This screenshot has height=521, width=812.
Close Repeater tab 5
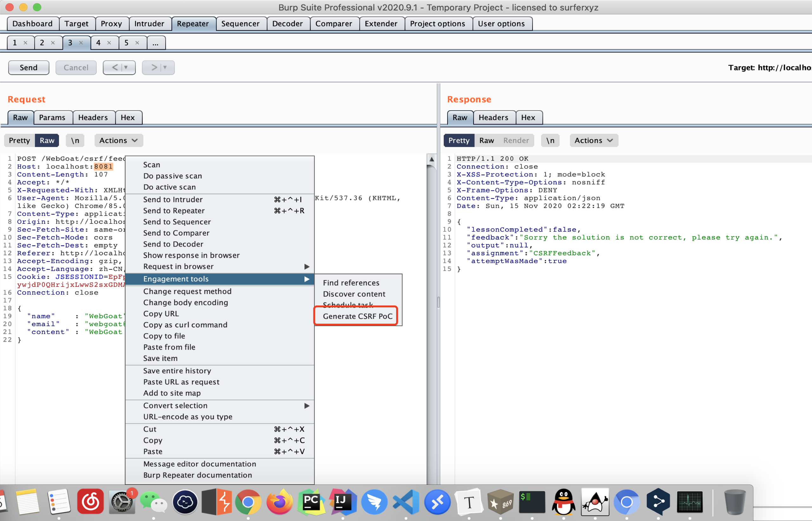pyautogui.click(x=137, y=43)
